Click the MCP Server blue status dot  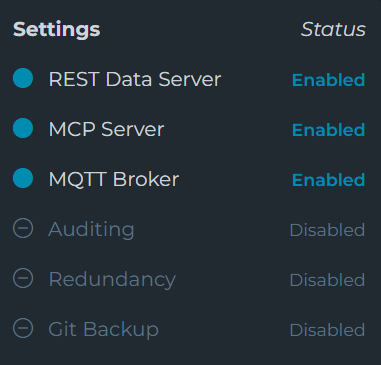23,128
